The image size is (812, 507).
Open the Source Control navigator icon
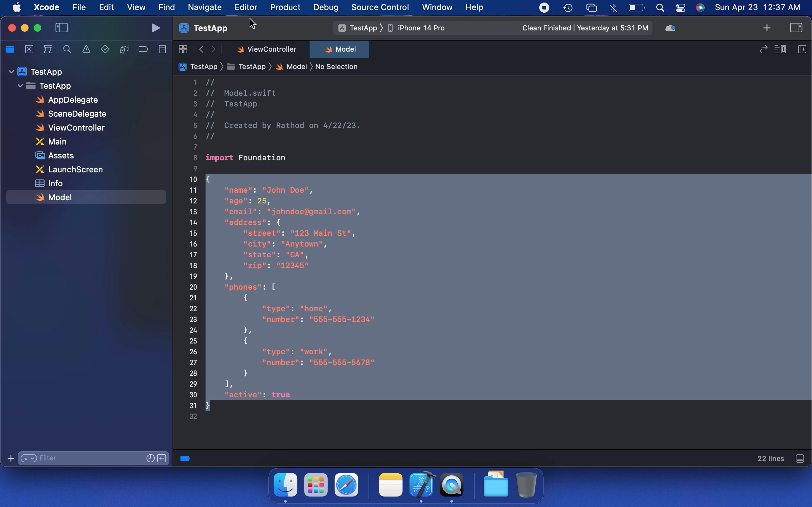[x=29, y=49]
